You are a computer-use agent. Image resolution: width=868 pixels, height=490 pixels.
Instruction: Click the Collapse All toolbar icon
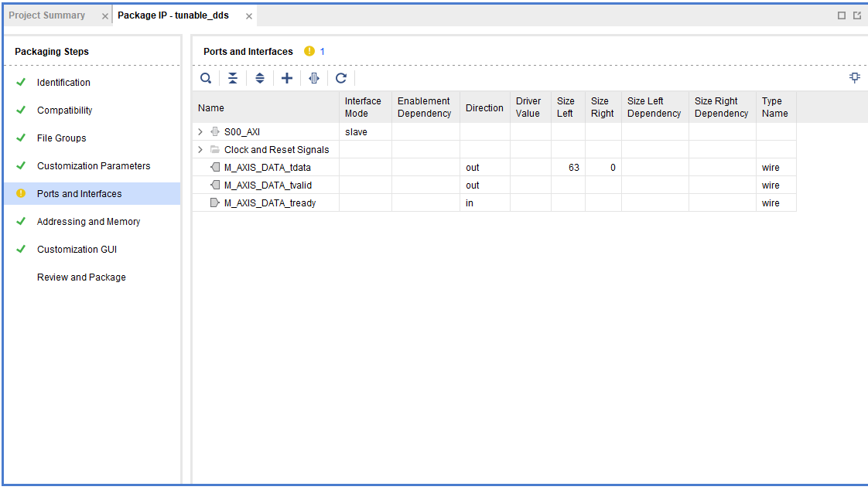coord(233,78)
